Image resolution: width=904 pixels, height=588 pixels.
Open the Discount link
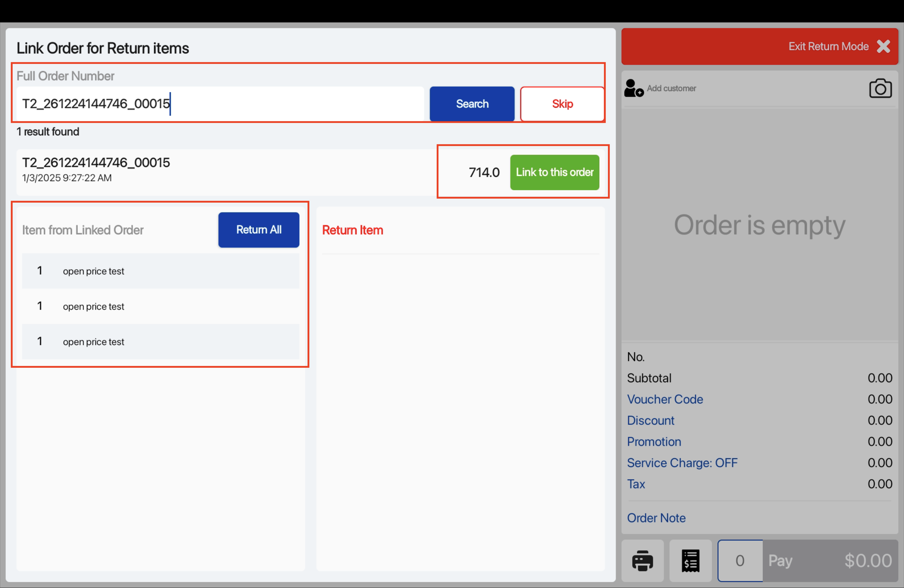(650, 420)
